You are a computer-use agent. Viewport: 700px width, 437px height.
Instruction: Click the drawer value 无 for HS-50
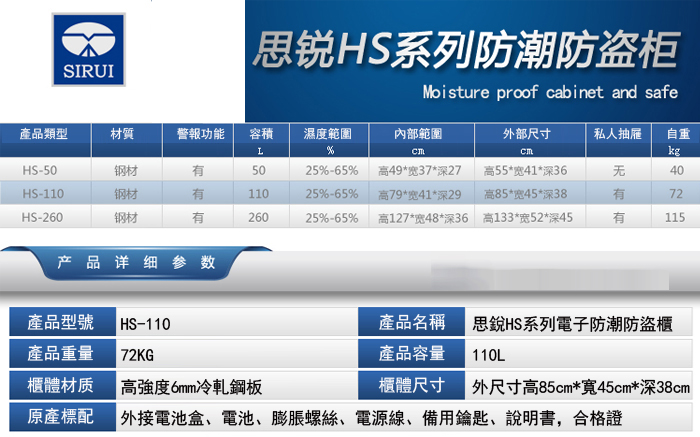pos(619,171)
